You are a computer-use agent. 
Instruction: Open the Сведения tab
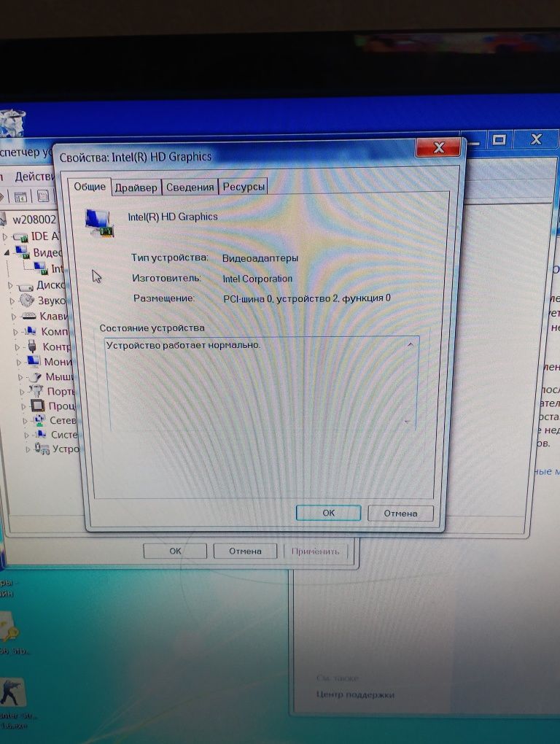[190, 187]
